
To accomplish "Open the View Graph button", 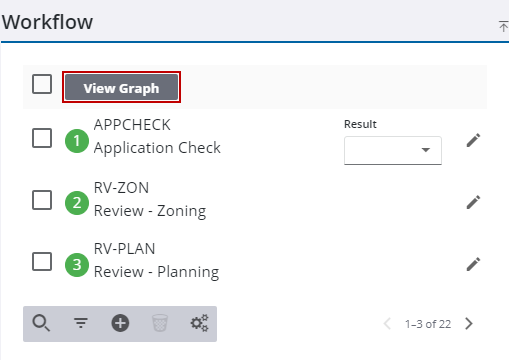I will 121,87.
